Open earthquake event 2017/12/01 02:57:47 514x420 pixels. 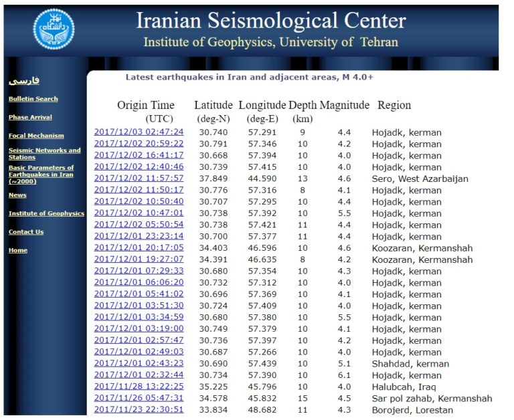[x=139, y=340]
